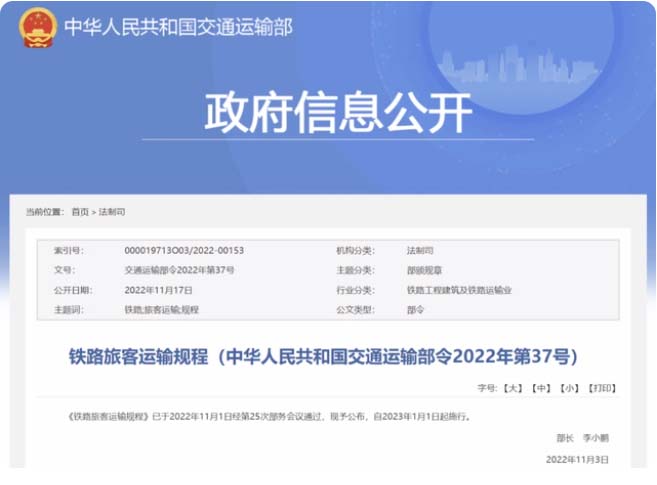Click the 当前位置 breadcrumb label
The image size is (657, 485).
click(45, 212)
